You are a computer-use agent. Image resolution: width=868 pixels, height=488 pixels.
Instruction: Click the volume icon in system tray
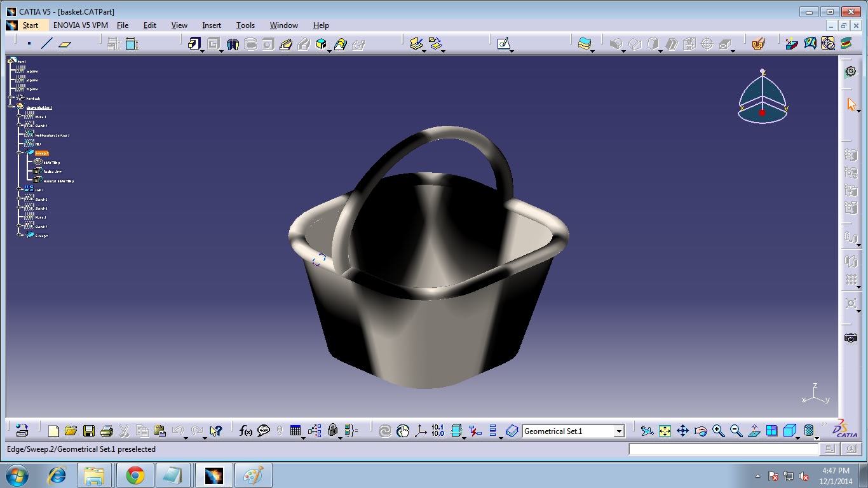coord(804,476)
